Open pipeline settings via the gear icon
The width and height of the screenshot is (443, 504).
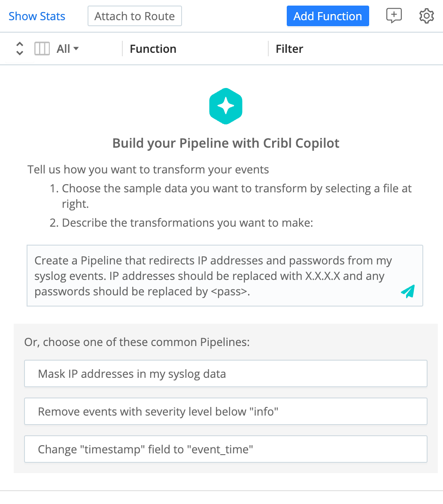(426, 16)
